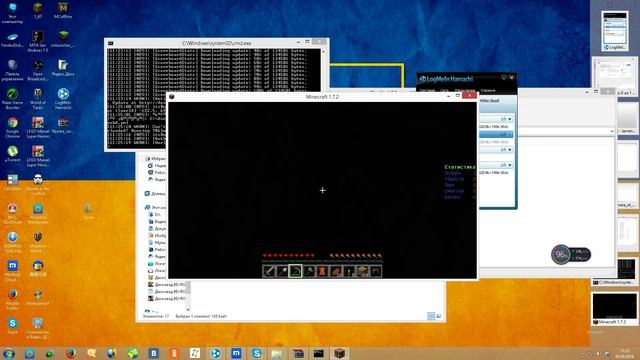Click the C:\Windows\system window thumbnail

pyautogui.click(x=615, y=271)
